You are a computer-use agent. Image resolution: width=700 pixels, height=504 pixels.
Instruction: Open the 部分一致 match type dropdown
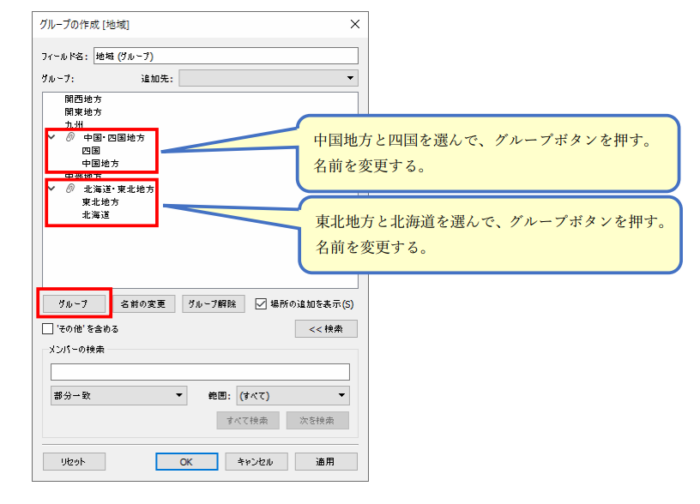point(119,396)
